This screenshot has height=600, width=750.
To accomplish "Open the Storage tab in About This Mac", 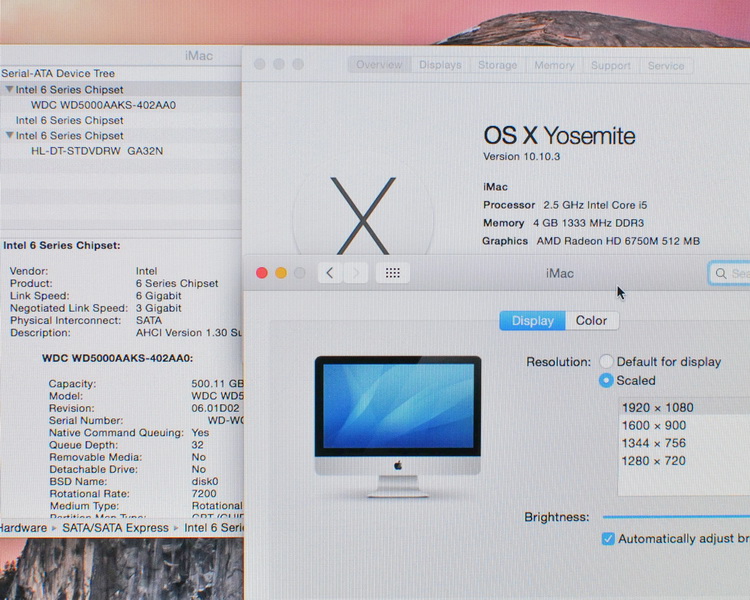I will [497, 65].
